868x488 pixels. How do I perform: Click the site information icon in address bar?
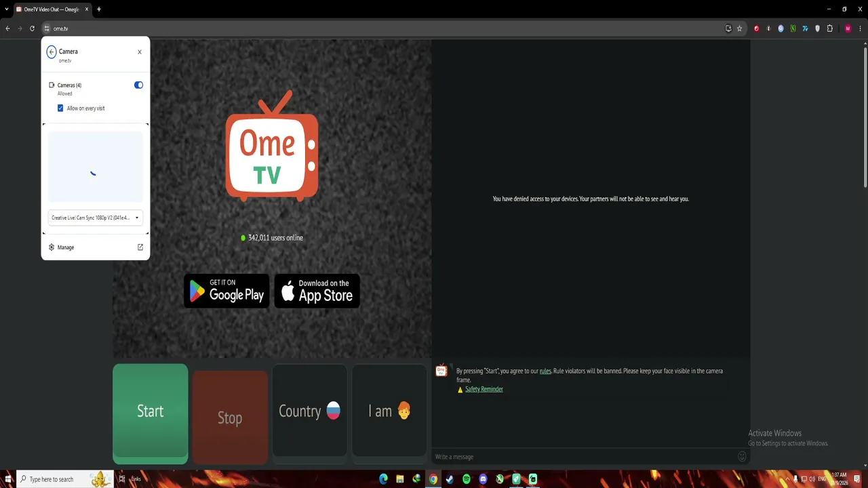[47, 28]
